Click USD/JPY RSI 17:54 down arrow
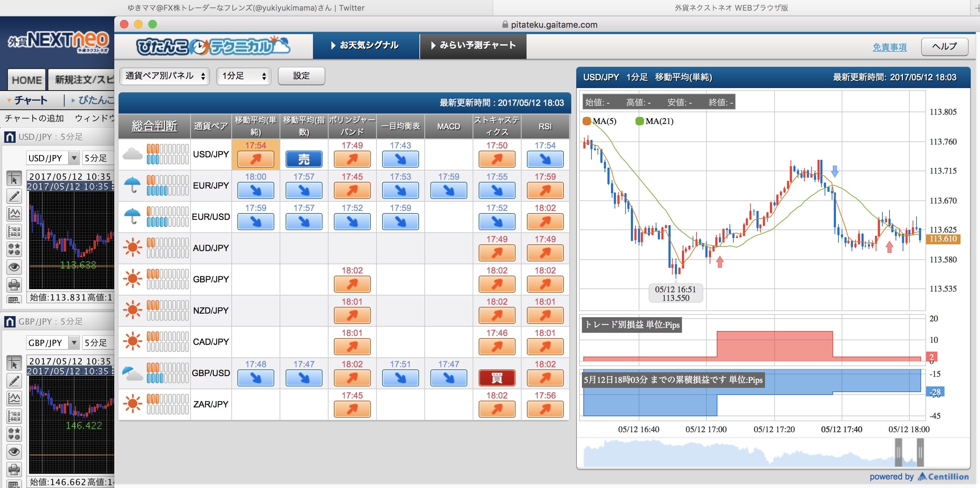Viewport: 980px width, 488px height. coord(545,159)
